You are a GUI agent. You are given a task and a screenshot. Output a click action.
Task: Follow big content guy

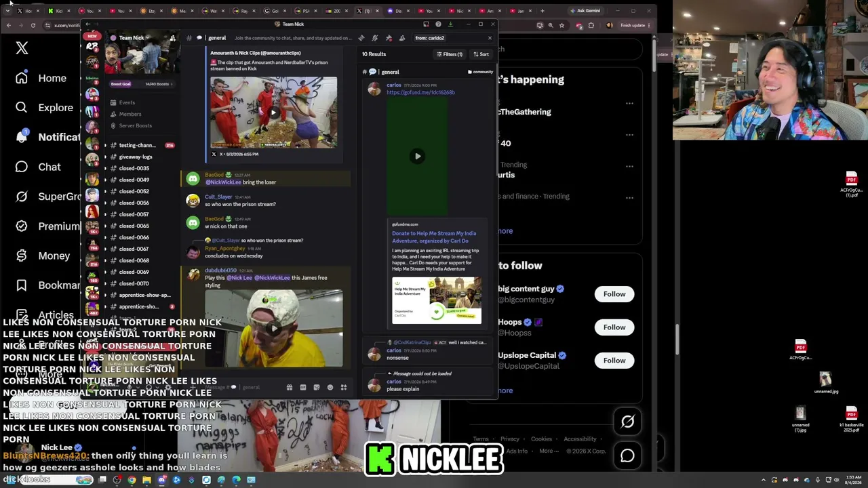click(x=614, y=294)
